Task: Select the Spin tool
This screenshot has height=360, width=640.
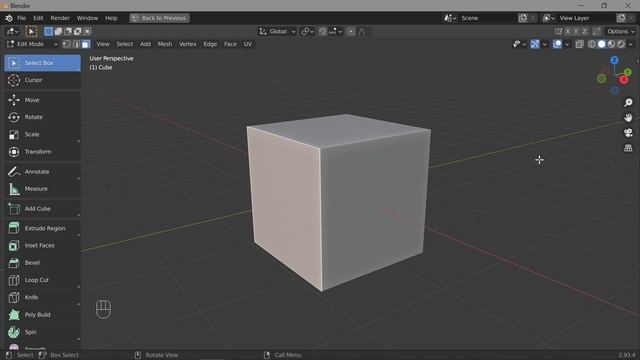Action: point(42,332)
